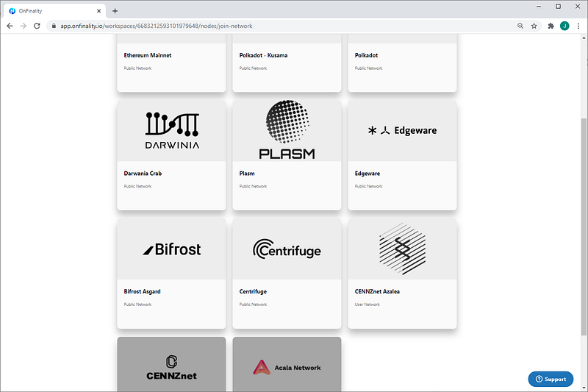Click Public Network label under Polkadot - Kusama
Image resolution: width=588 pixels, height=392 pixels.
pos(253,68)
